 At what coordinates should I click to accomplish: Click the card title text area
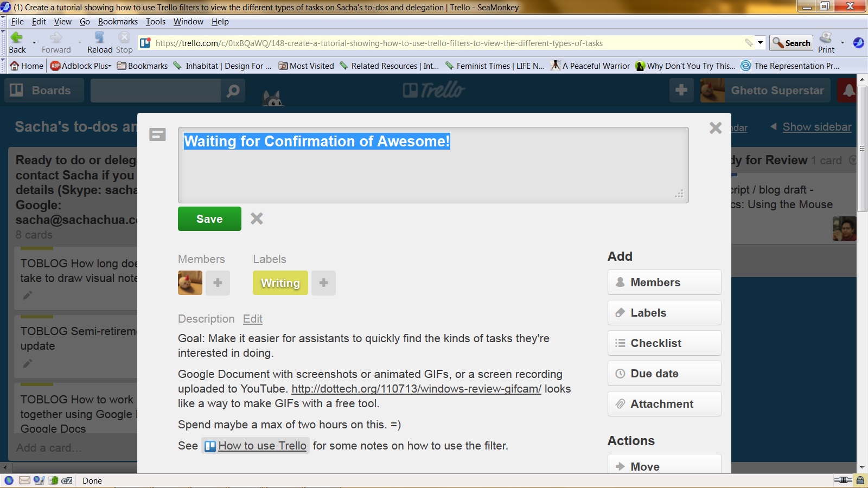433,165
